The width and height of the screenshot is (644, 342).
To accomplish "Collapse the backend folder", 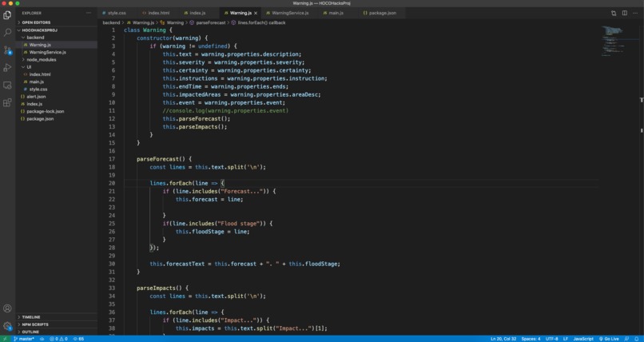I will click(x=35, y=38).
